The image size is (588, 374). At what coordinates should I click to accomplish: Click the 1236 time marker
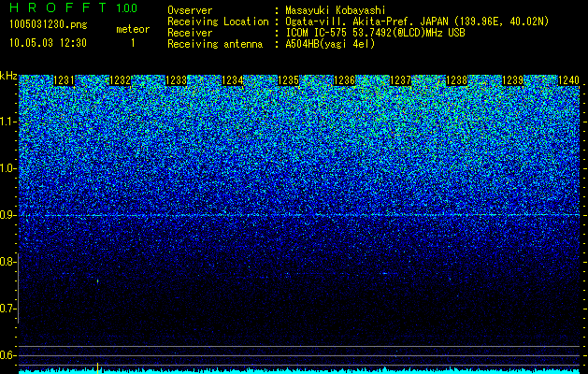click(x=345, y=80)
